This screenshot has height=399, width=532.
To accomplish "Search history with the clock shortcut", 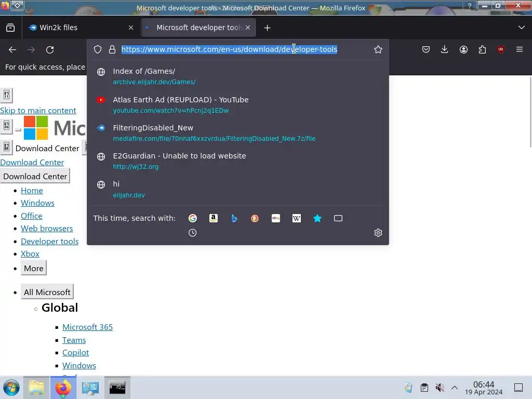I will click(x=192, y=233).
